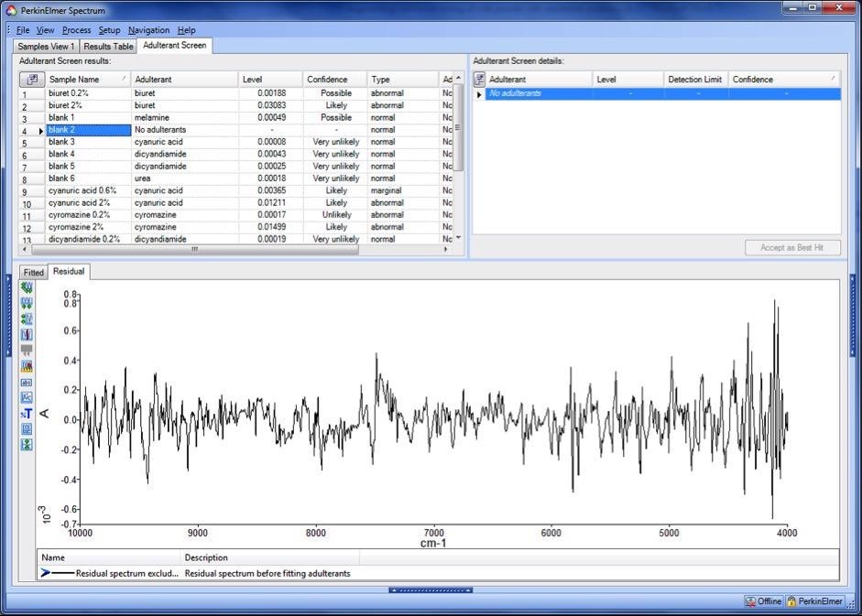
Task: Click the icon with converging vertical green arrows
Action: pos(27,445)
